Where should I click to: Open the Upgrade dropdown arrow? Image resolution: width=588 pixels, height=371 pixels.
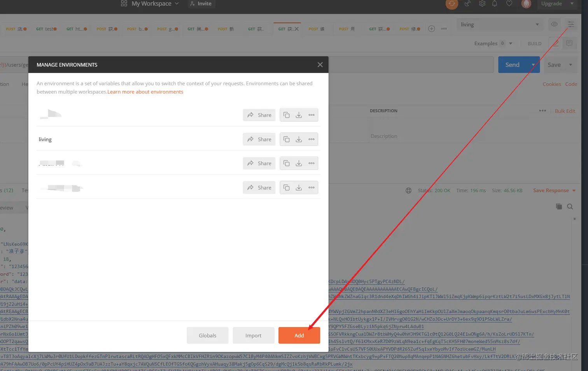[x=572, y=3]
